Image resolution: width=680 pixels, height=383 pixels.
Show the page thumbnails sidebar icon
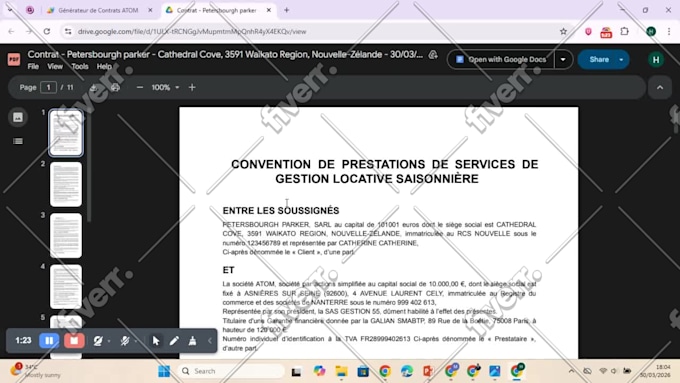(18, 117)
